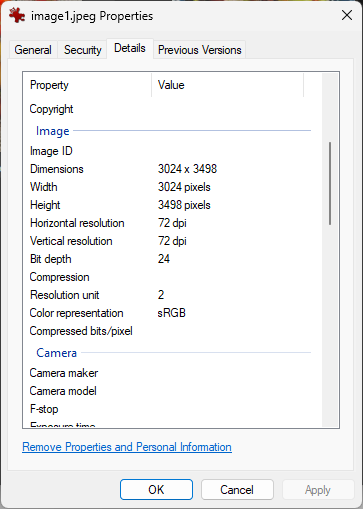Select the Bit depth property row
This screenshot has height=509, width=363.
170,259
